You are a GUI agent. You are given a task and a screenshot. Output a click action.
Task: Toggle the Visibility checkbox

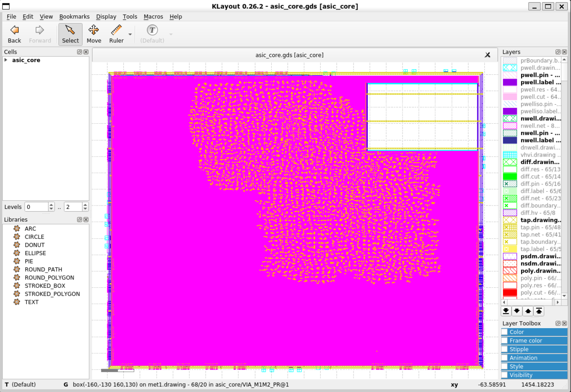504,375
